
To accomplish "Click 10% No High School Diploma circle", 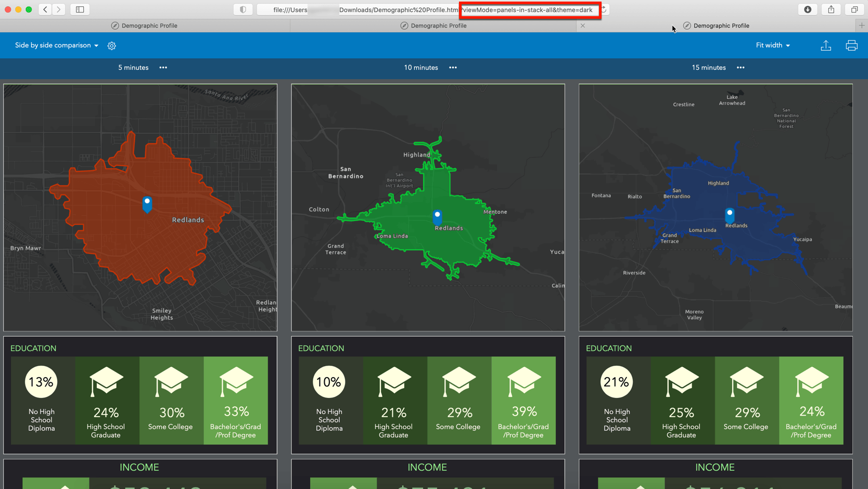I will [x=329, y=382].
